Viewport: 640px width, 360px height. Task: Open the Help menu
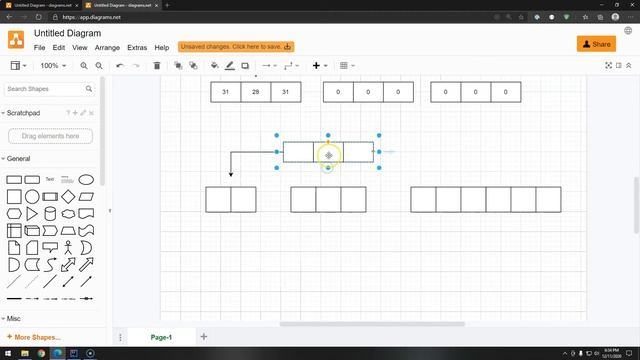(x=162, y=47)
